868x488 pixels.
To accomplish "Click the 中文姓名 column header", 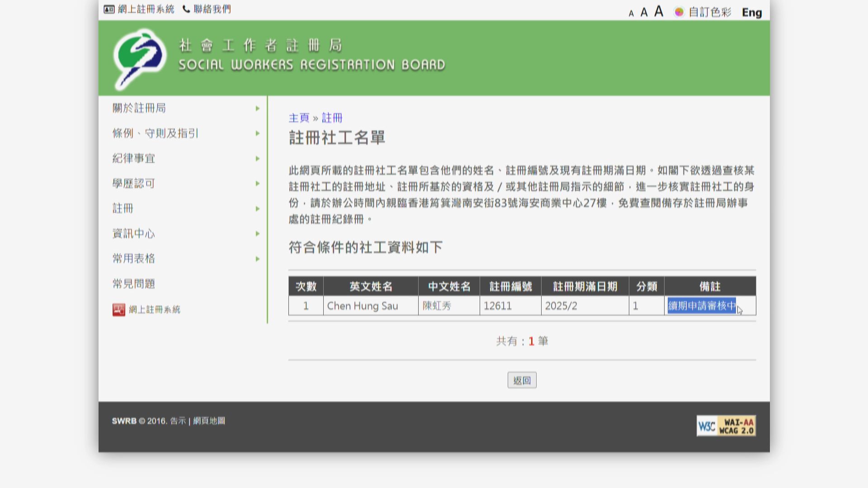I will [x=449, y=286].
